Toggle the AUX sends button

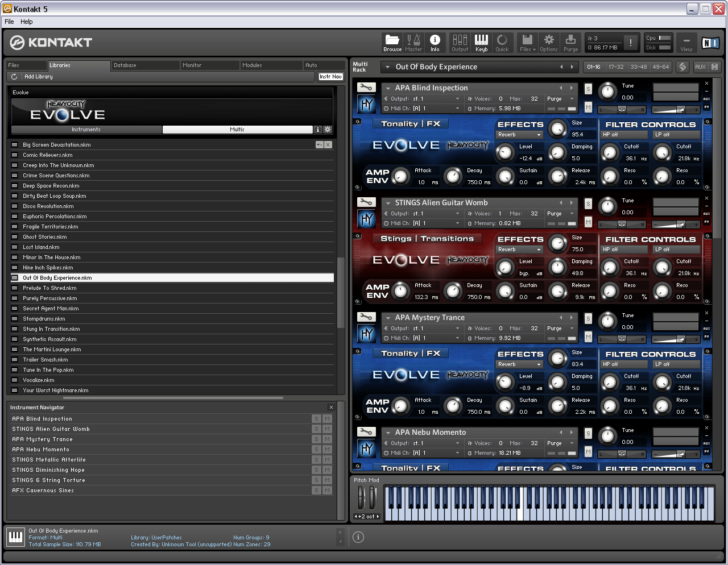[x=700, y=67]
